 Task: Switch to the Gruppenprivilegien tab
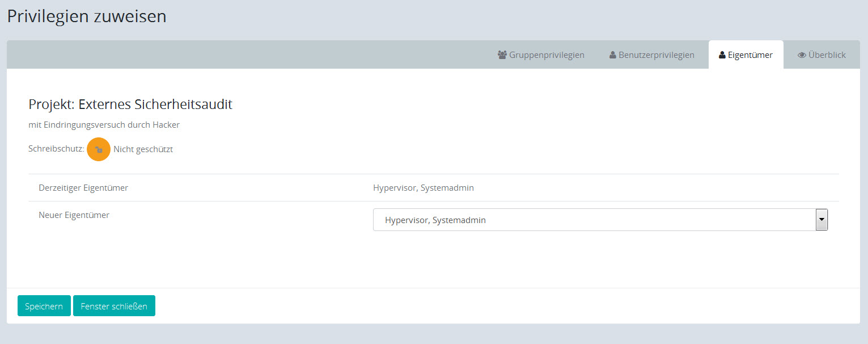[x=547, y=55]
